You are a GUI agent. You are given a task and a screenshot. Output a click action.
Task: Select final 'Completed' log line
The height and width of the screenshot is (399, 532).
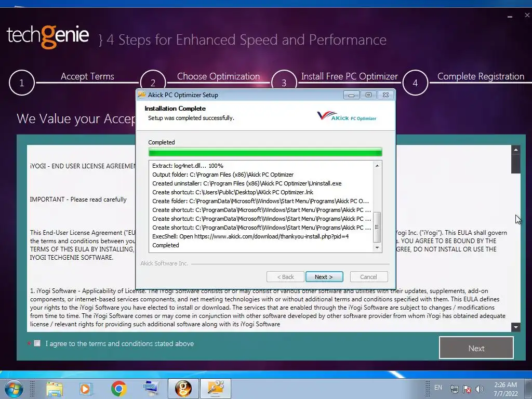click(x=166, y=245)
